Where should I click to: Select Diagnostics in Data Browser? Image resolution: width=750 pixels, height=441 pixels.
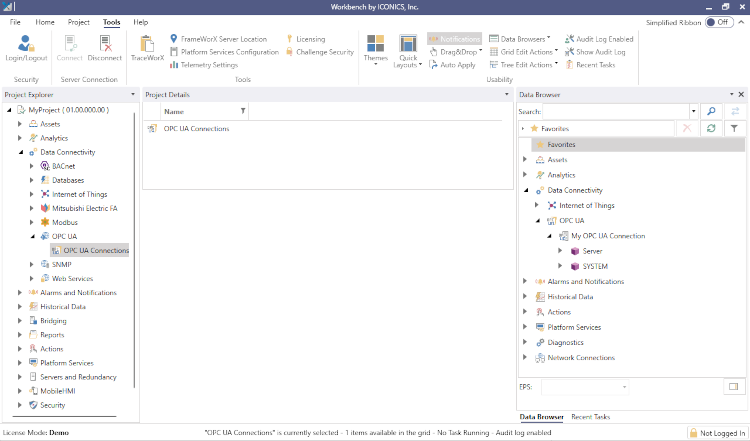[x=565, y=342]
